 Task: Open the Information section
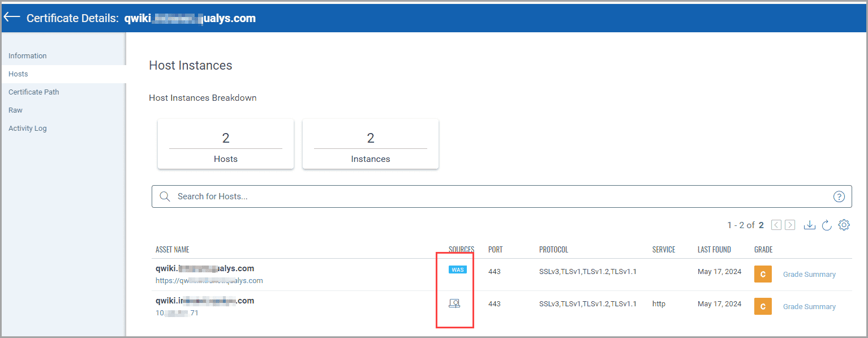[x=27, y=55]
